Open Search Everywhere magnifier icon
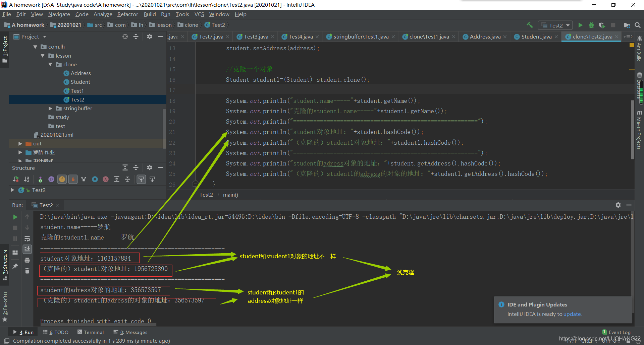 pyautogui.click(x=638, y=25)
